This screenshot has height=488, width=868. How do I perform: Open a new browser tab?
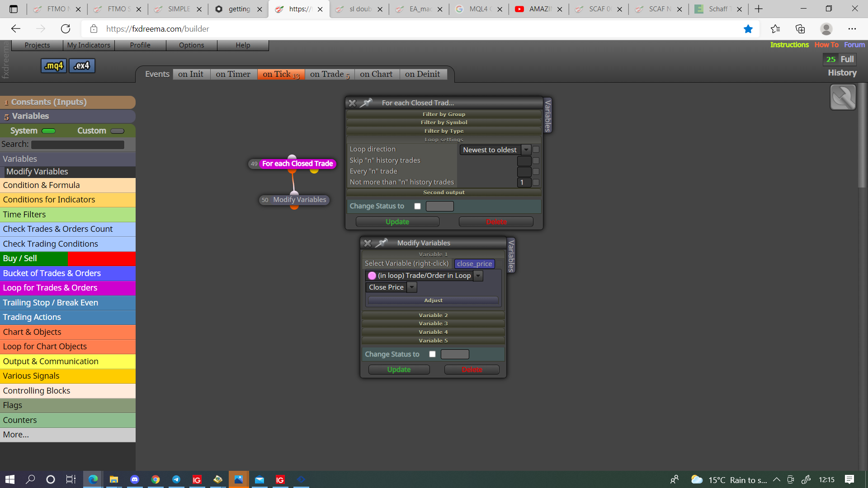(759, 9)
